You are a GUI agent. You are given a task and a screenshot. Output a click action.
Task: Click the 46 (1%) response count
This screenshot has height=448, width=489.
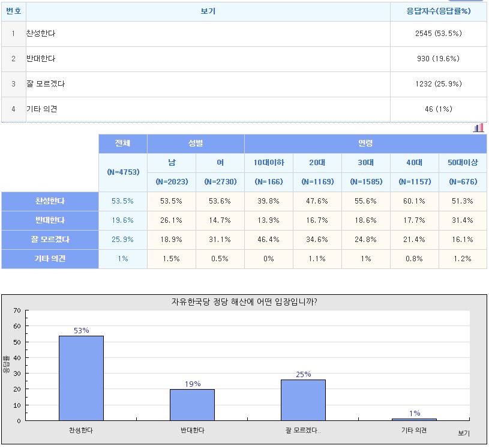tap(439, 109)
